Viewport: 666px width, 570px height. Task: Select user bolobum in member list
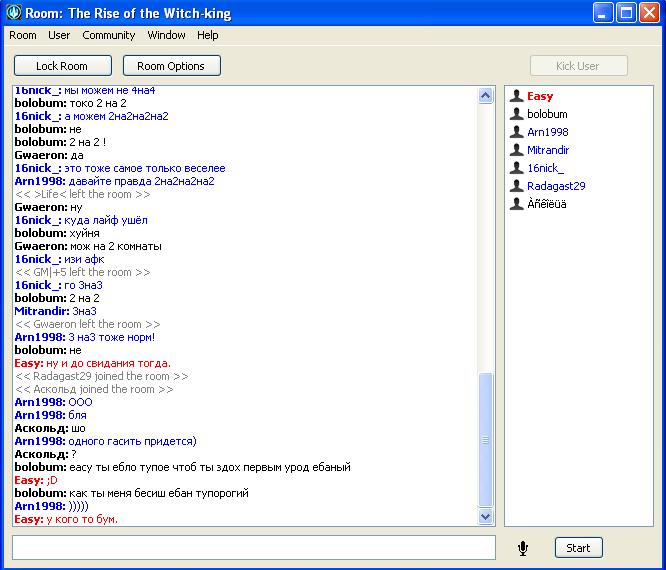click(547, 114)
